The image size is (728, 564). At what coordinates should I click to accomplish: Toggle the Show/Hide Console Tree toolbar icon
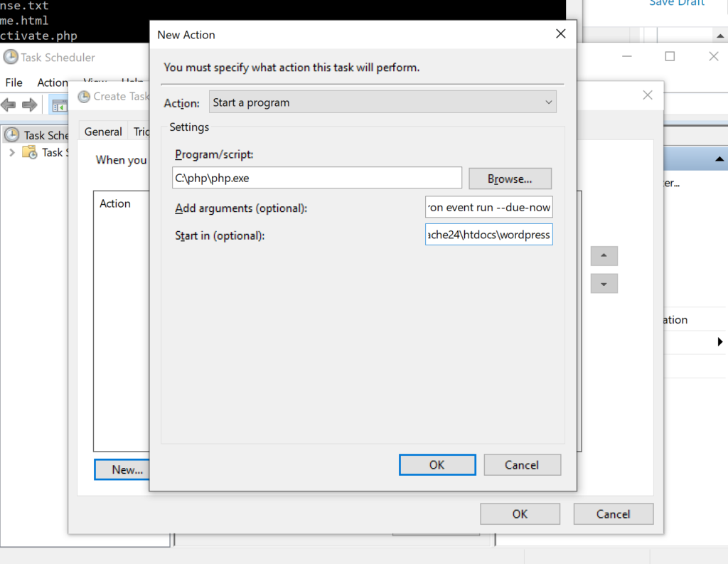pos(60,105)
